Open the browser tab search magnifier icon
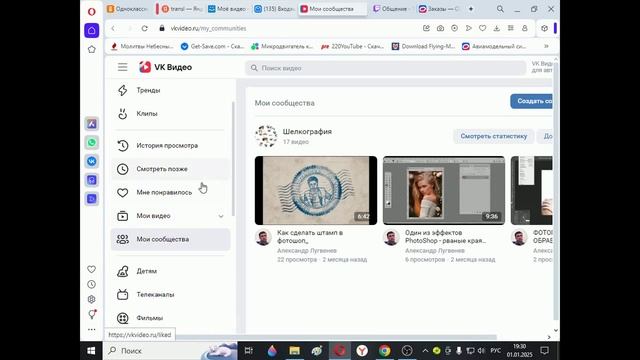The width and height of the screenshot is (640, 360). [x=500, y=9]
